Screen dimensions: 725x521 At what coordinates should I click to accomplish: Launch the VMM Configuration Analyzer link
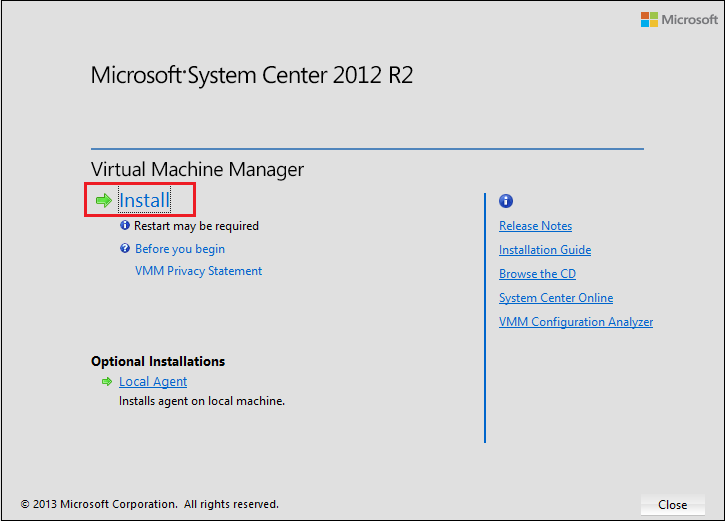(x=576, y=322)
